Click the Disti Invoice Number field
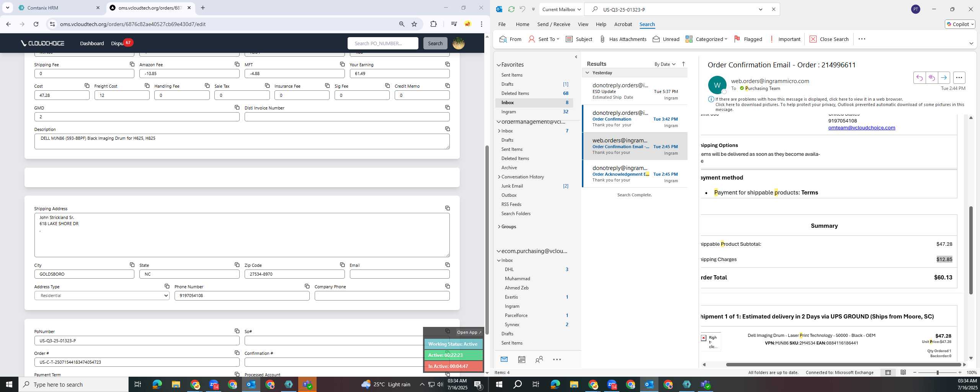The image size is (980, 392). tap(347, 117)
